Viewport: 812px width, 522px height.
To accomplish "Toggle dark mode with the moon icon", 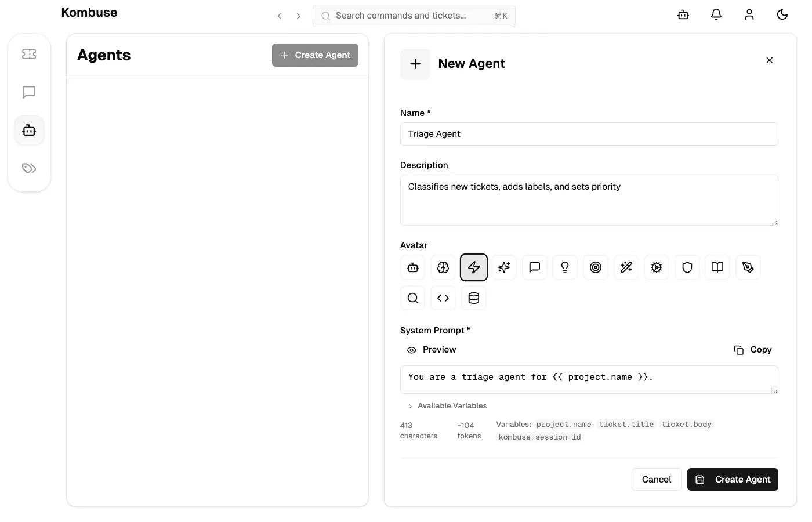I will [x=782, y=14].
